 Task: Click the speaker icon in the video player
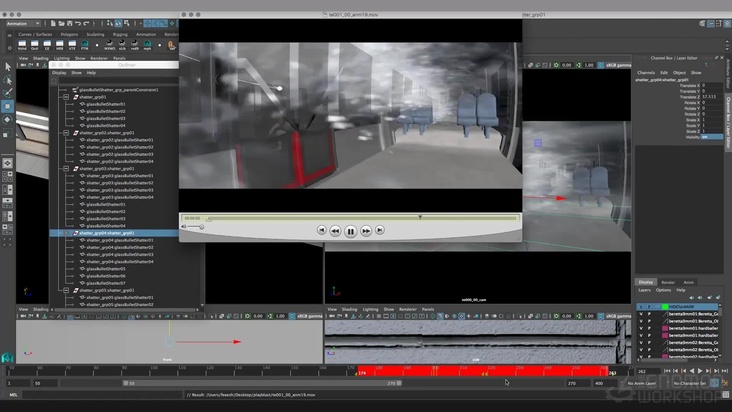tap(185, 227)
